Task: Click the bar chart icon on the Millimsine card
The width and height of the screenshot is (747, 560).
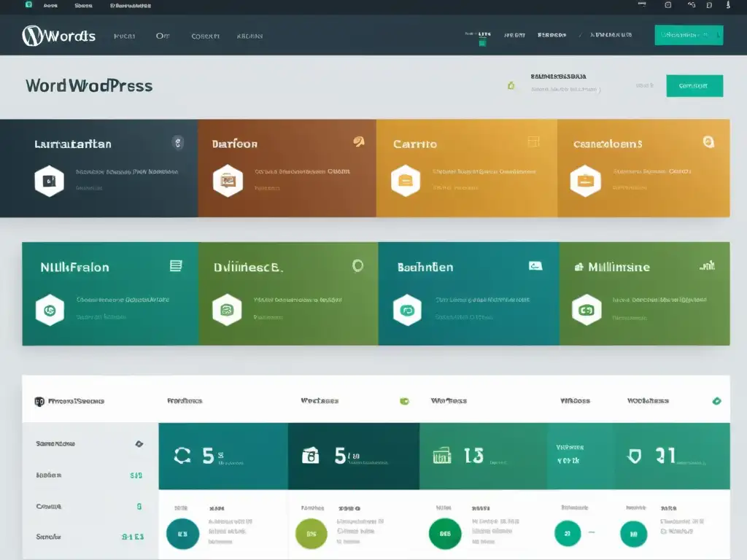Action: (707, 265)
